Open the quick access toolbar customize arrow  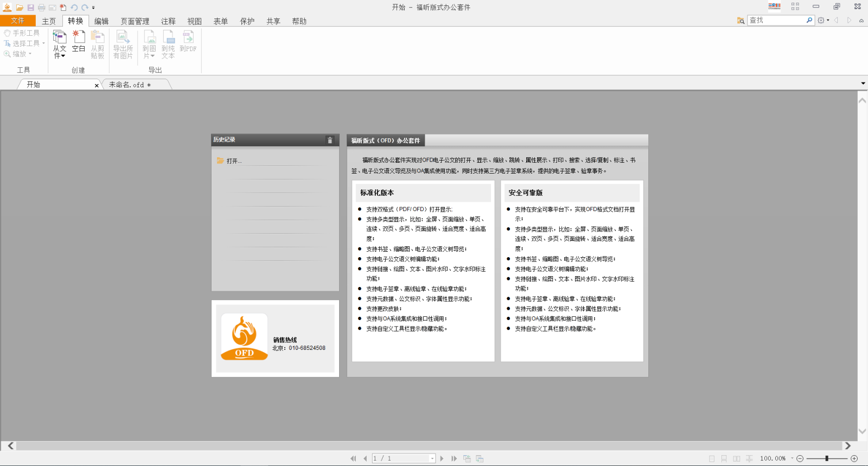pos(93,8)
